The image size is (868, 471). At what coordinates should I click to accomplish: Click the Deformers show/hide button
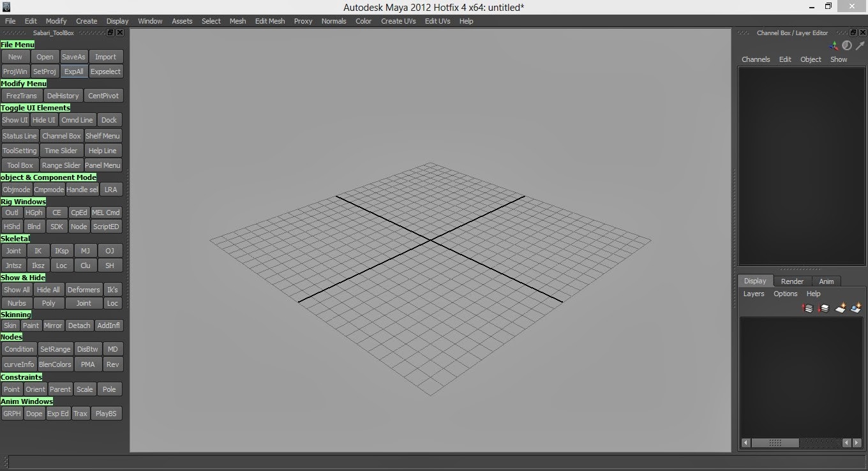point(84,290)
